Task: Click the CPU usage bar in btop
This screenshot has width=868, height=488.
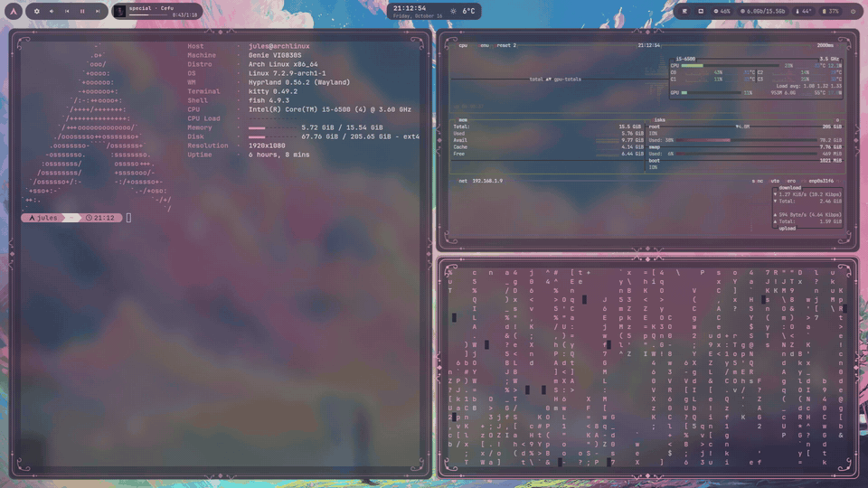Action: [x=731, y=65]
